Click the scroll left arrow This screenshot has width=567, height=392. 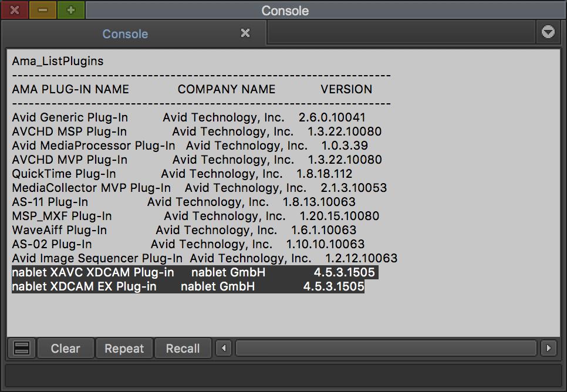pos(224,348)
